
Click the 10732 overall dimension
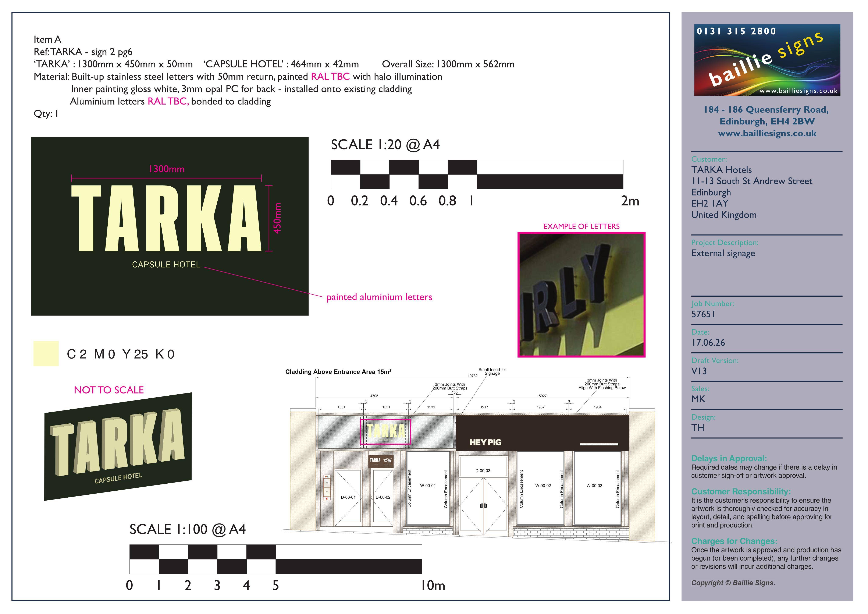pos(473,376)
